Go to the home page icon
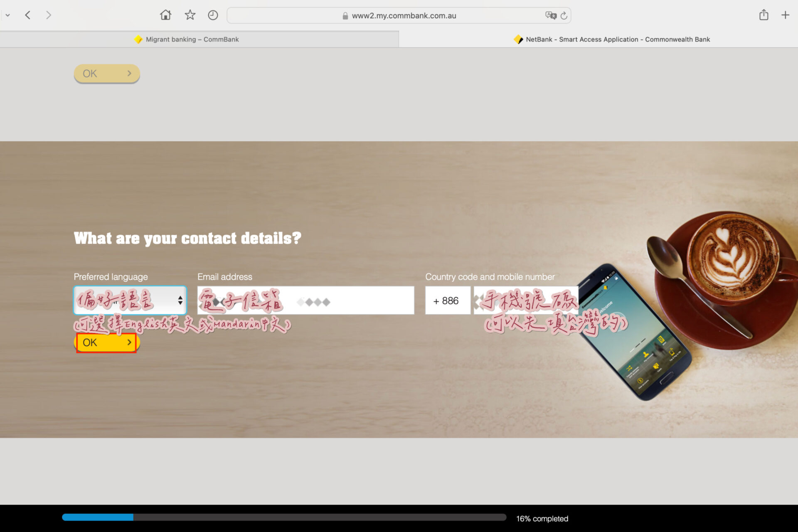The width and height of the screenshot is (798, 532). click(x=165, y=15)
